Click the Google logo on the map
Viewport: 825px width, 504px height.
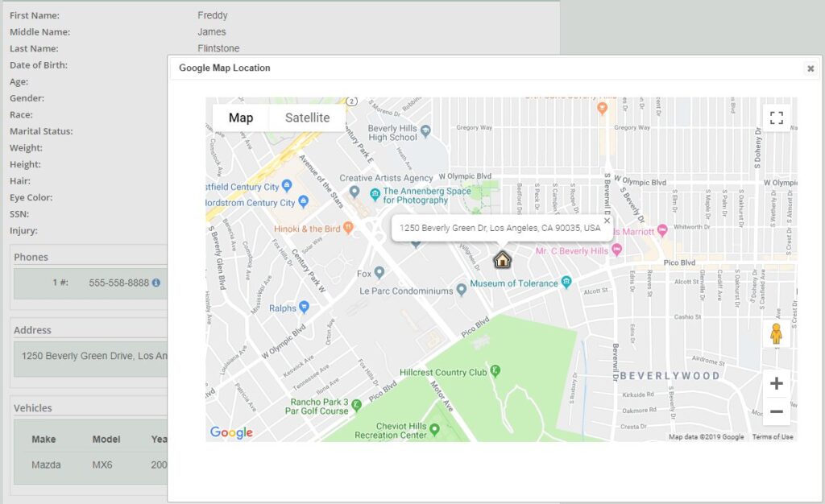(231, 432)
